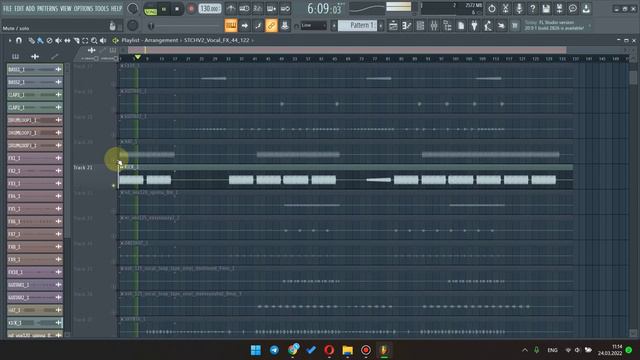Open the Pattern 1 selector
The height and width of the screenshot is (360, 640).
[x=358, y=26]
